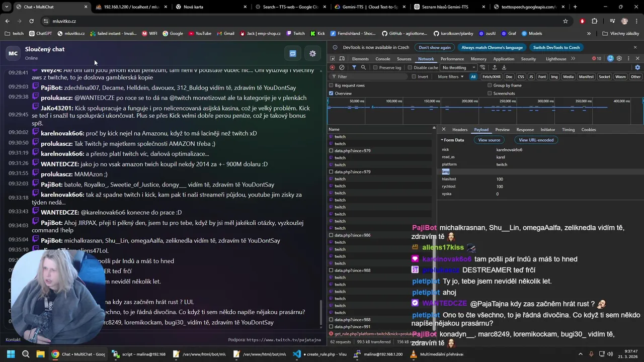Enable Group by frame

(x=490, y=85)
